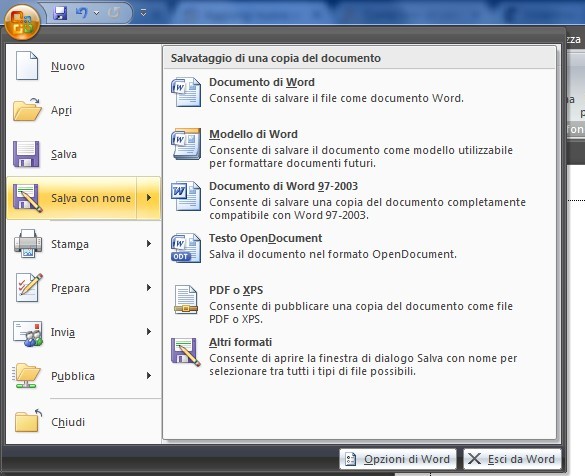
Task: Click the header 'Salvataggio di una copia del documento'
Action: 276,58
